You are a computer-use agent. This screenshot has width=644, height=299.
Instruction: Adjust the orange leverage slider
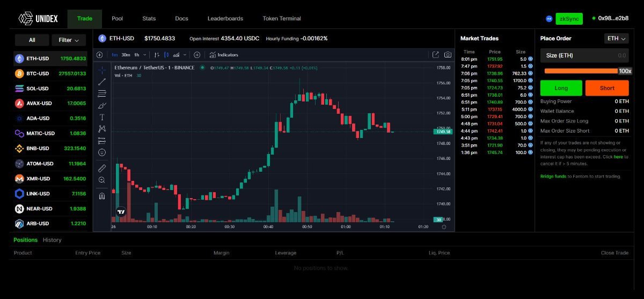[581, 71]
